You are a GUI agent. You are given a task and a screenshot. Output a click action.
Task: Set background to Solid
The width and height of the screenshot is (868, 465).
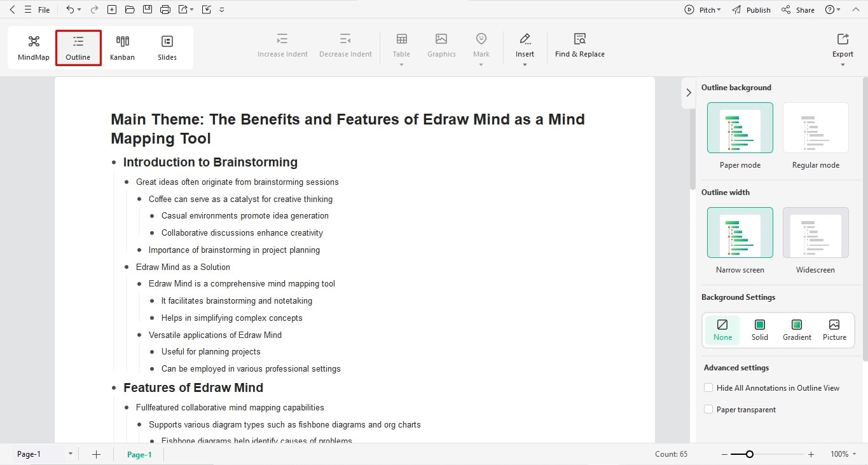pos(760,330)
